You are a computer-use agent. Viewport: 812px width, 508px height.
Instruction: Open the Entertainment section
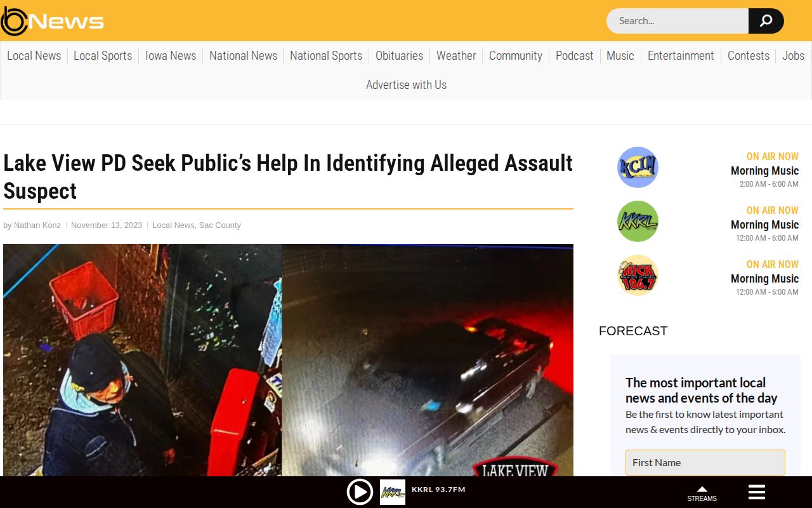pos(681,56)
